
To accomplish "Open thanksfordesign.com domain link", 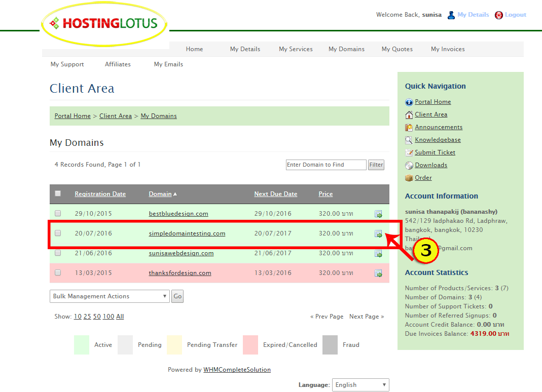I will (180, 273).
